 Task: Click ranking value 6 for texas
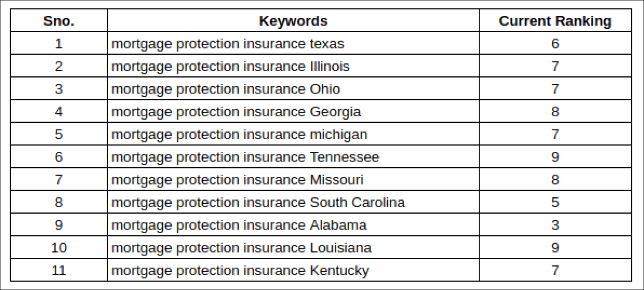tap(555, 44)
